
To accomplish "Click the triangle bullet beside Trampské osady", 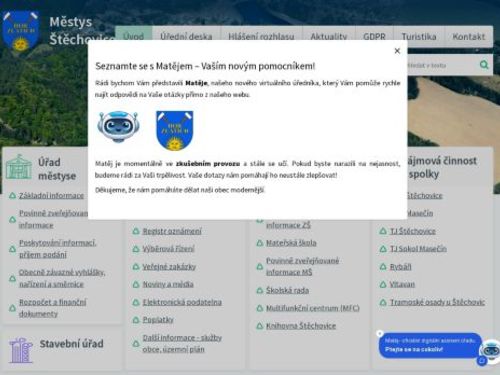I will pyautogui.click(x=383, y=302).
